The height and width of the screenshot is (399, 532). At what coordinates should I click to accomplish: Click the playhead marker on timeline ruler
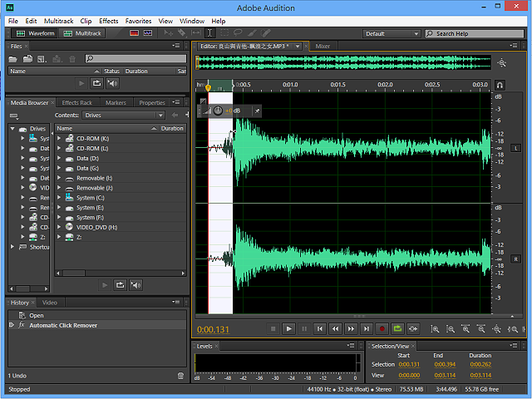pos(208,88)
